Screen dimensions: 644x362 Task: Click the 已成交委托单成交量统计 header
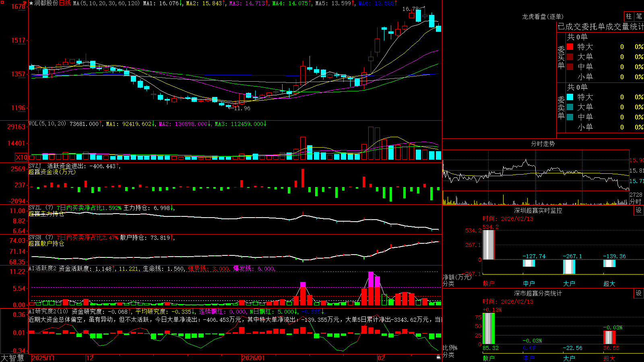[x=601, y=27]
